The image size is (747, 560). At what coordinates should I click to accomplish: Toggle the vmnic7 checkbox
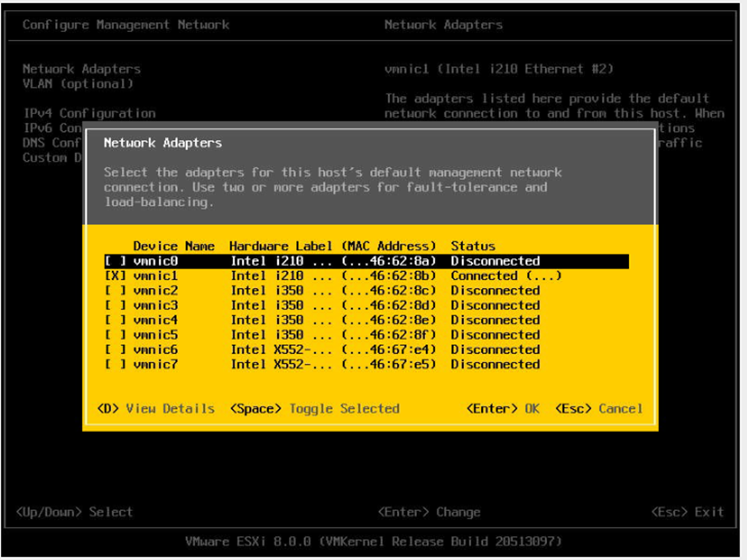116,365
